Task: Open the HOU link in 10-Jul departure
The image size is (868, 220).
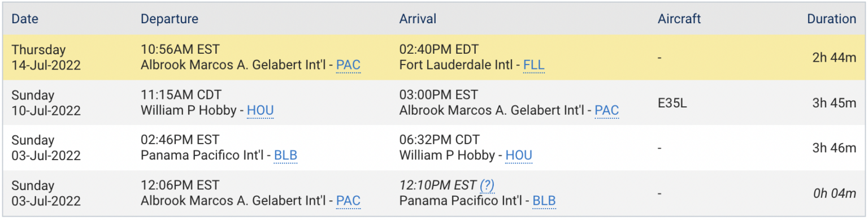Action: click(261, 110)
